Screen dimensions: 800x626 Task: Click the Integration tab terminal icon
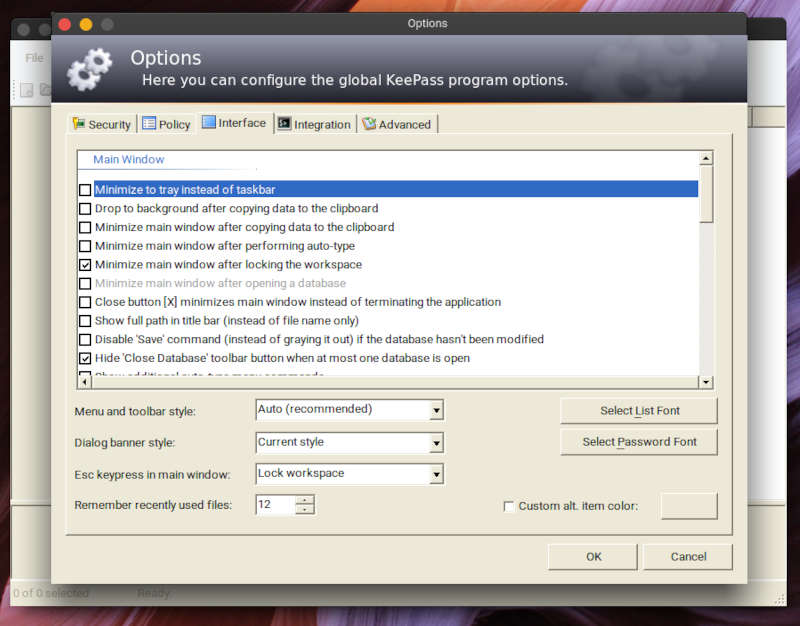pos(285,124)
